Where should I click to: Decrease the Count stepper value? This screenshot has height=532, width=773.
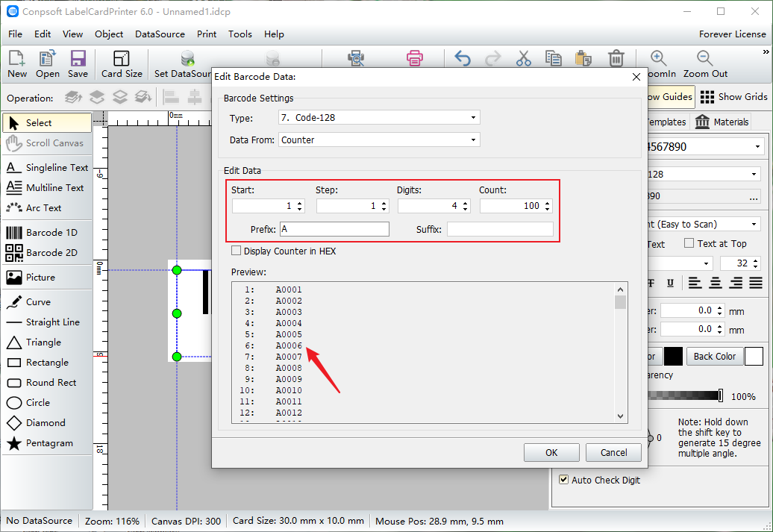coord(547,209)
